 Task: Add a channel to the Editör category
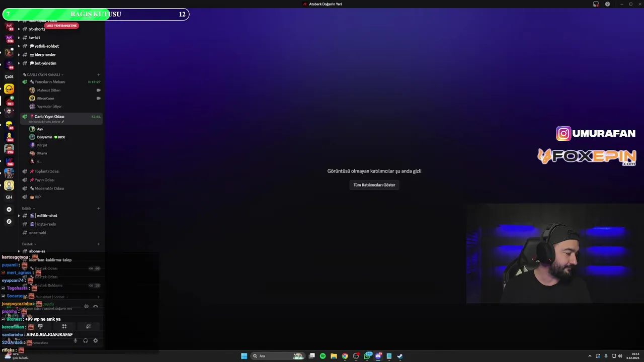[x=99, y=209]
